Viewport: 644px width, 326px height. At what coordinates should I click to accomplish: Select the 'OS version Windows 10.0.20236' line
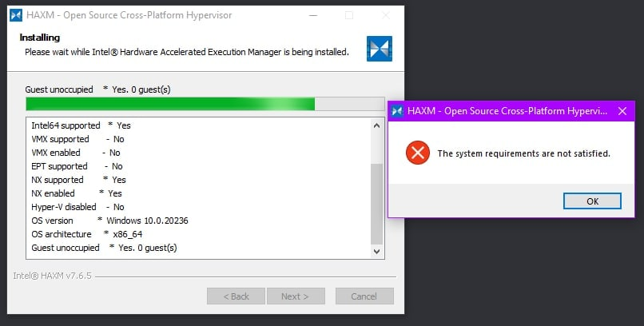point(109,221)
